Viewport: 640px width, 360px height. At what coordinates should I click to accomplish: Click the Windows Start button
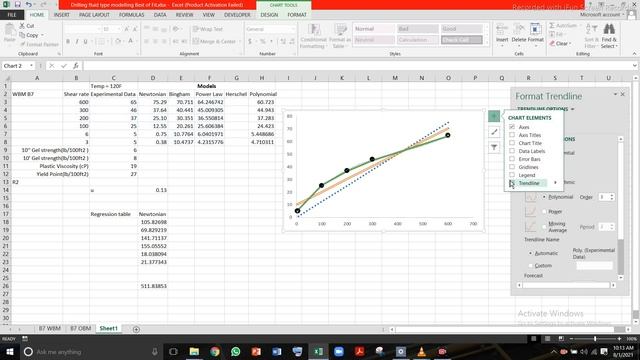[9, 351]
